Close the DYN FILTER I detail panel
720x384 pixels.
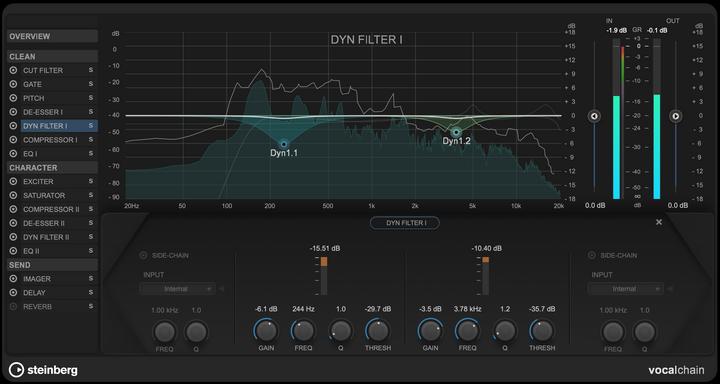click(x=659, y=222)
